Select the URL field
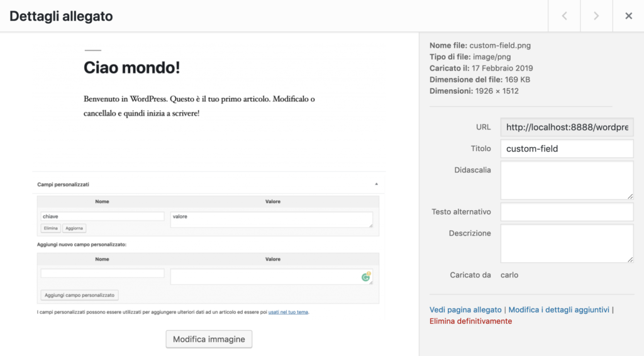The width and height of the screenshot is (644, 356). coord(567,127)
